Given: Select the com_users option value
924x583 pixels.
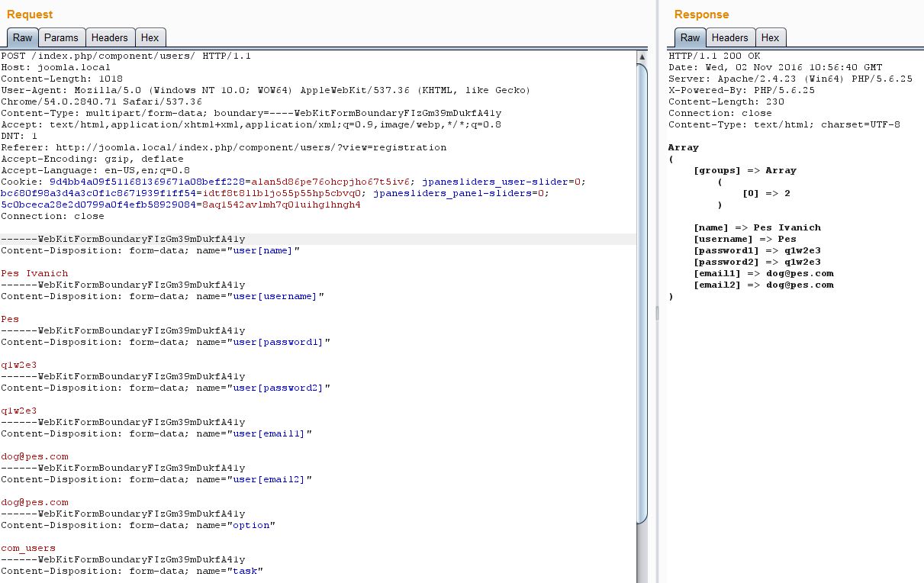Looking at the screenshot, I should click(x=28, y=548).
